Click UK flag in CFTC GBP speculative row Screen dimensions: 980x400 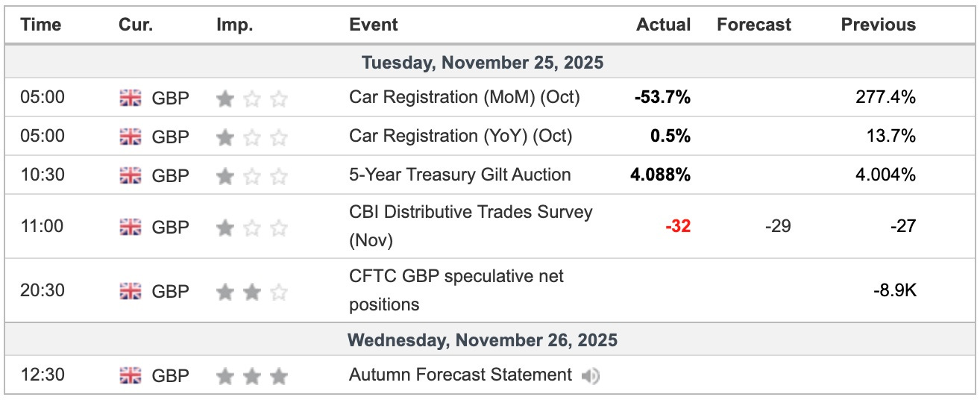pyautogui.click(x=131, y=291)
